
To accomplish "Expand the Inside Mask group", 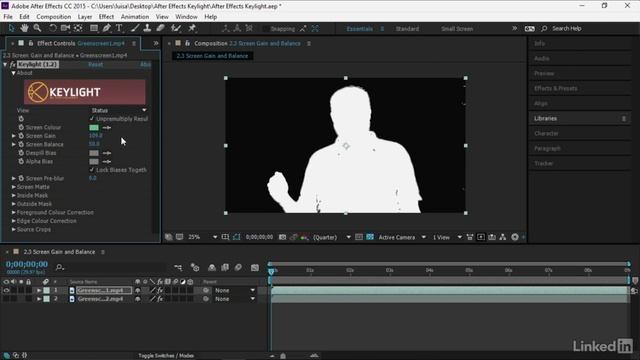I will (x=13, y=196).
